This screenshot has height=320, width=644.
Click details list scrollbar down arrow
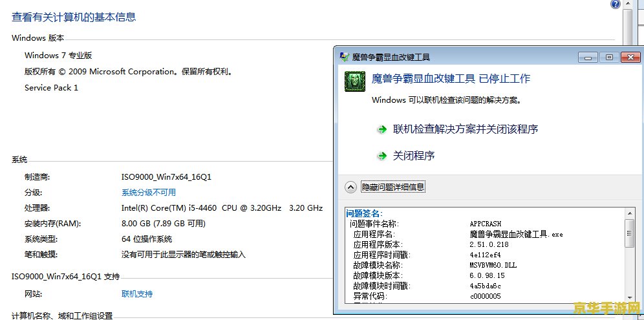point(630,298)
